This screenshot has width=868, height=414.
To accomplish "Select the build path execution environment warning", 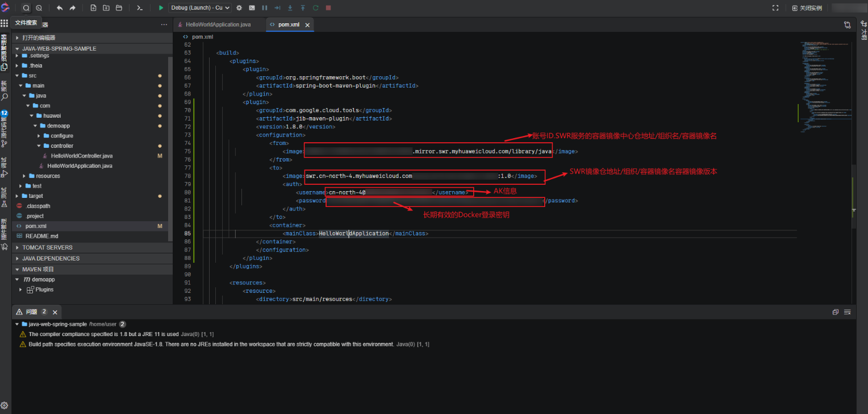I will pyautogui.click(x=225, y=344).
